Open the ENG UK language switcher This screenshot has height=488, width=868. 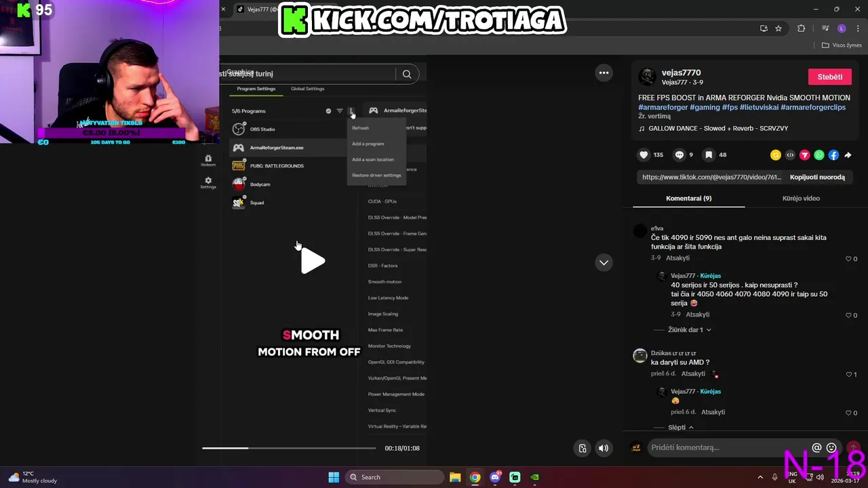[x=792, y=477]
